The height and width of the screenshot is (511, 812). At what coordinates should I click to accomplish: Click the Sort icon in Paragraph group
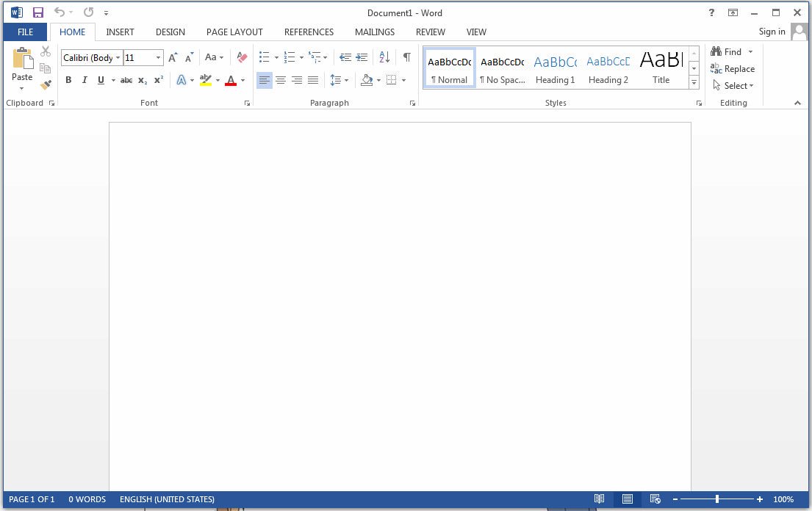pyautogui.click(x=384, y=57)
